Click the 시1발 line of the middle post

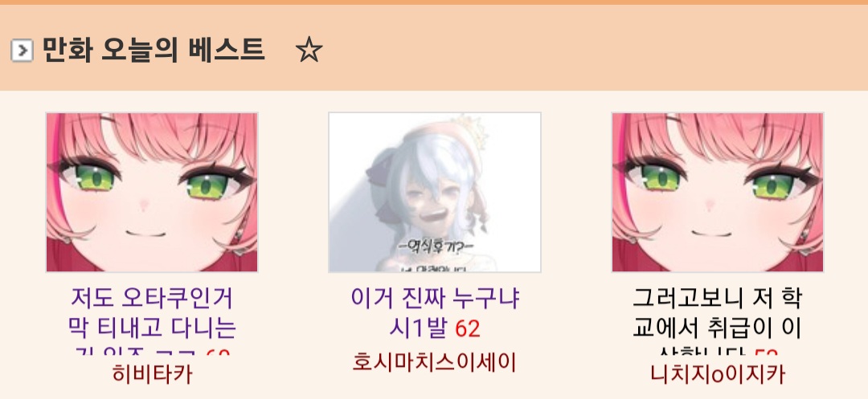pyautogui.click(x=417, y=329)
